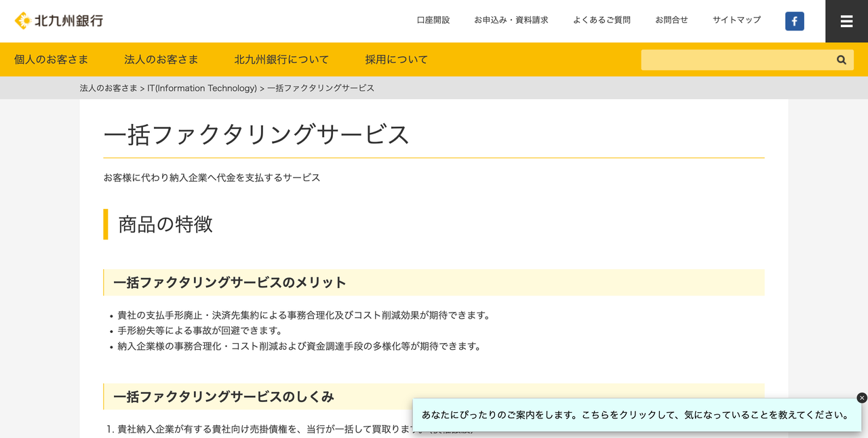Open 北九州銀行について menu
Image resolution: width=868 pixels, height=438 pixels.
tap(281, 60)
